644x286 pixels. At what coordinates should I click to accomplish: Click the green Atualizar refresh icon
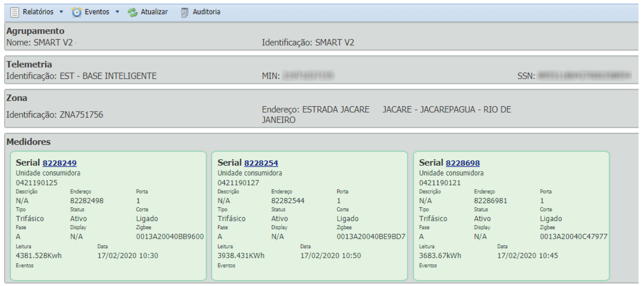click(x=133, y=12)
